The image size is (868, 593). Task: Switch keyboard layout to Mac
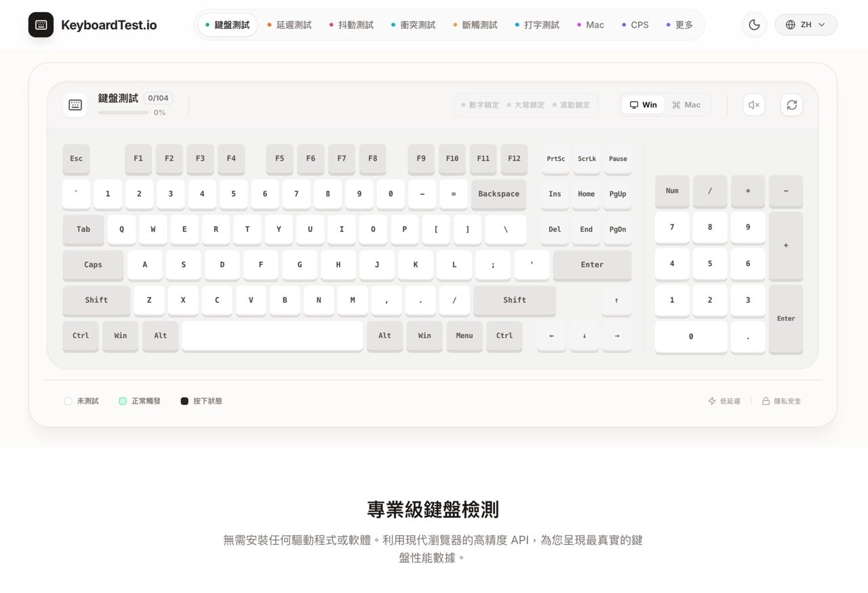click(686, 105)
